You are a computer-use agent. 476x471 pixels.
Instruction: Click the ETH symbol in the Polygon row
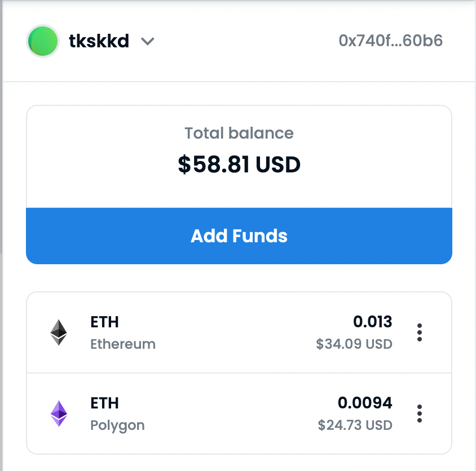click(x=104, y=403)
